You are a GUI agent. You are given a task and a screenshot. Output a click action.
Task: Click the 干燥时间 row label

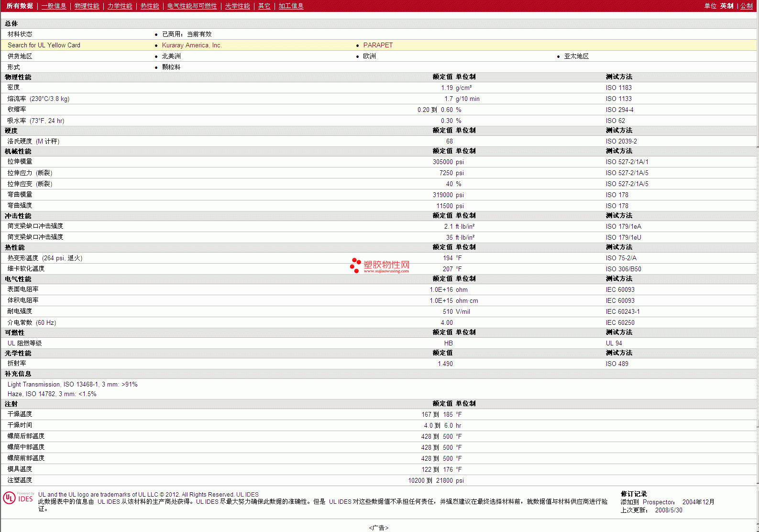20,425
